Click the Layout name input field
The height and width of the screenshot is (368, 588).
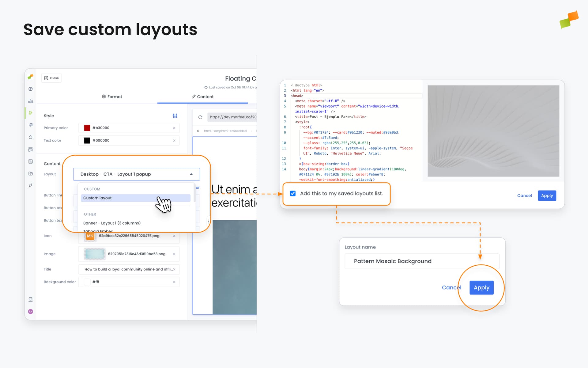(422, 261)
